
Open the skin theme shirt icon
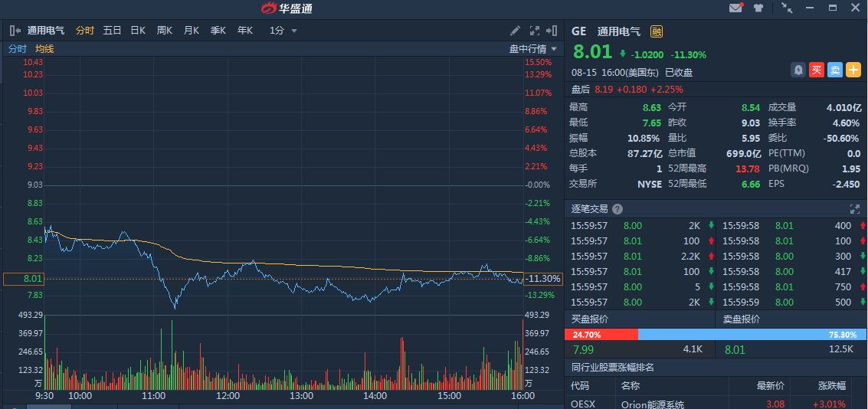[x=758, y=8]
